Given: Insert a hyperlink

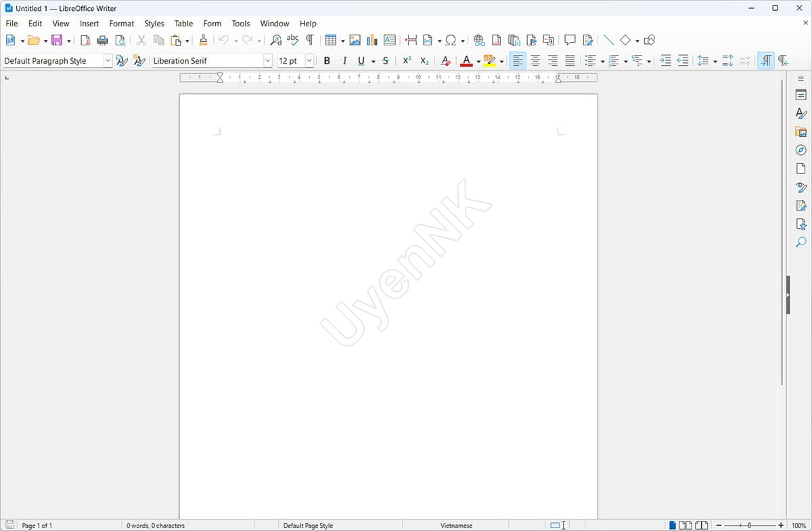Looking at the screenshot, I should tap(479, 41).
